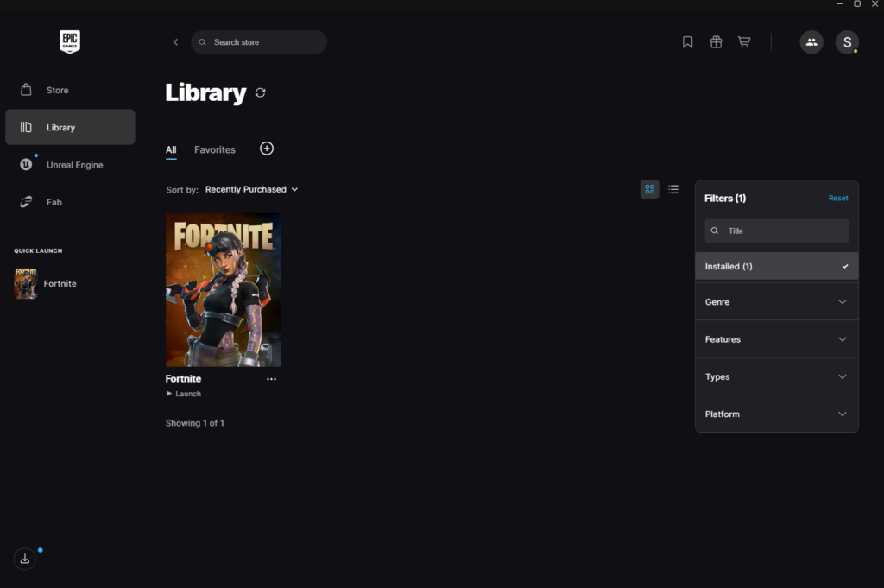Click the Filters (1) heading
Screen dimensions: 884x588
point(725,198)
